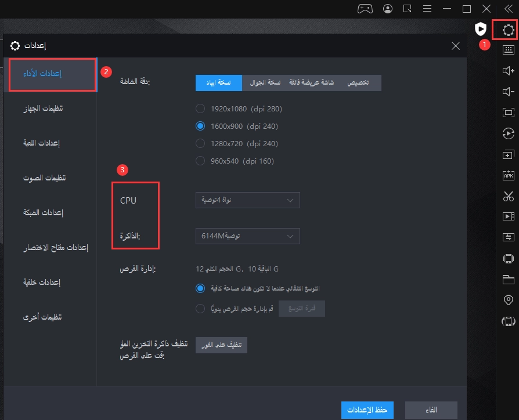Close the إعدادات settings dialog
Screen dimensions: 519x420
pos(456,46)
